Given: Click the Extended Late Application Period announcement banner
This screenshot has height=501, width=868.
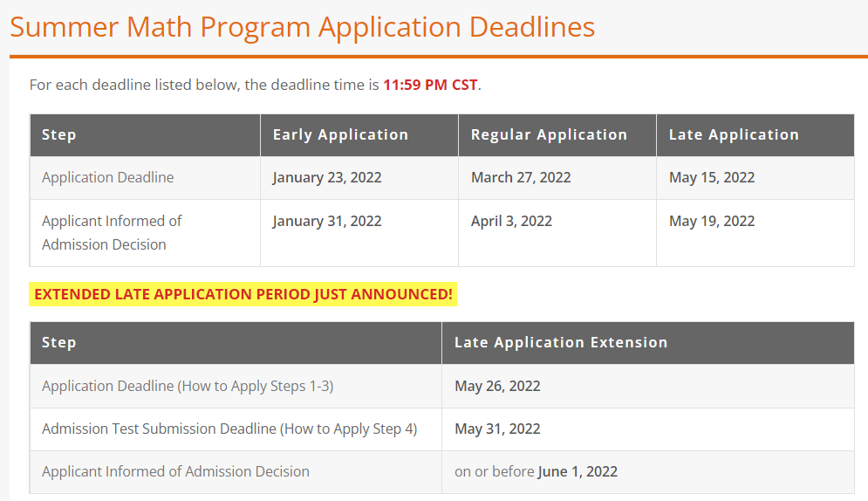Looking at the screenshot, I should (243, 294).
